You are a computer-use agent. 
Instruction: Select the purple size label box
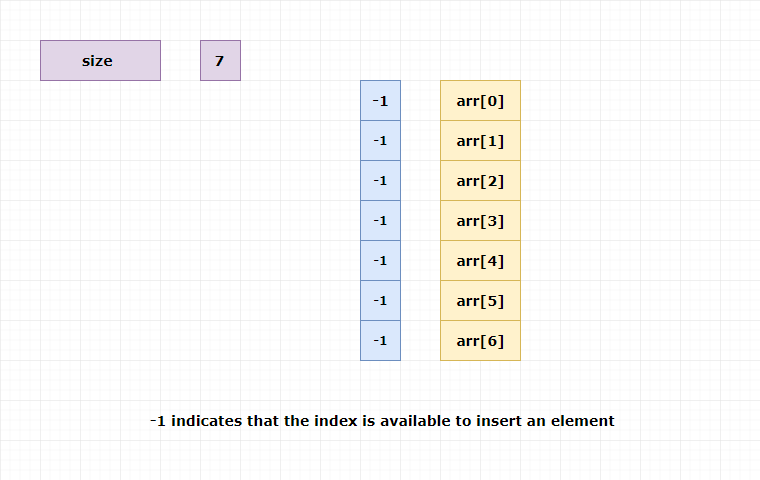coord(100,61)
